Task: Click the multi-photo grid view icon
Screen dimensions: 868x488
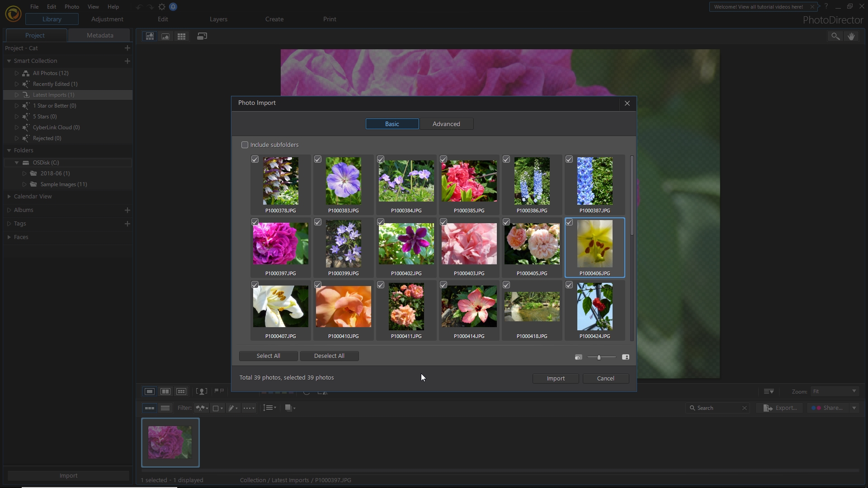Action: pos(181,36)
